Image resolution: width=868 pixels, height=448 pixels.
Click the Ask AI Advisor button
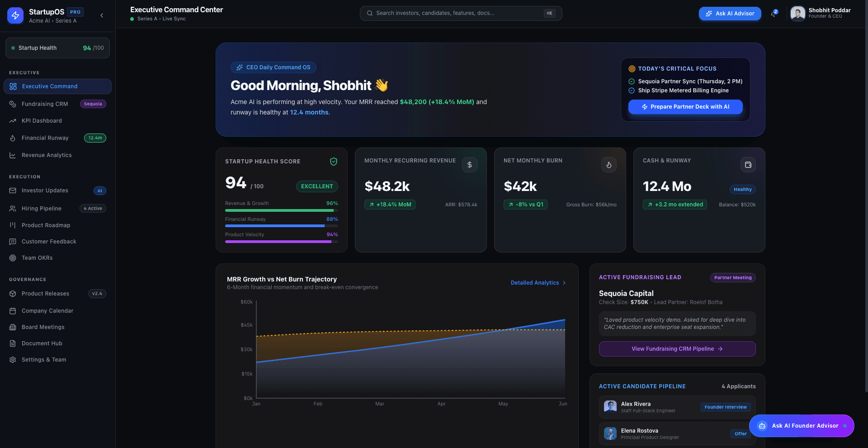pos(730,14)
